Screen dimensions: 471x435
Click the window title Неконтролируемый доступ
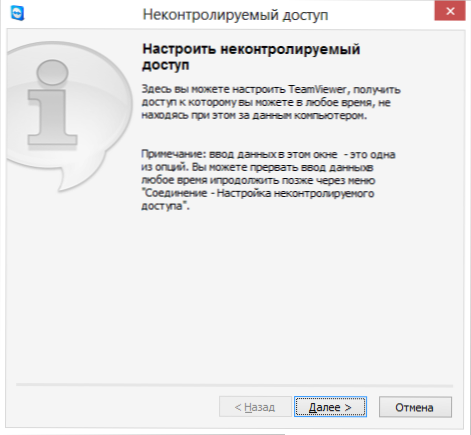[235, 15]
